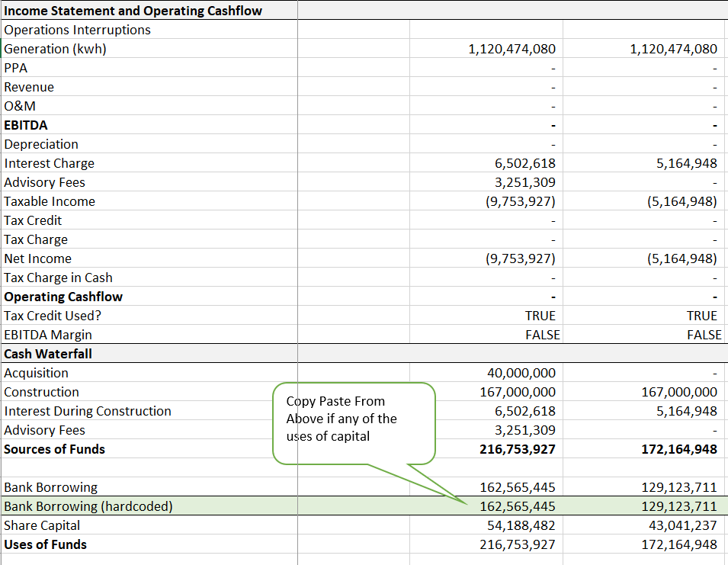Click Interest Charge value 6,502,618
The width and height of the screenshot is (728, 565).
point(524,163)
